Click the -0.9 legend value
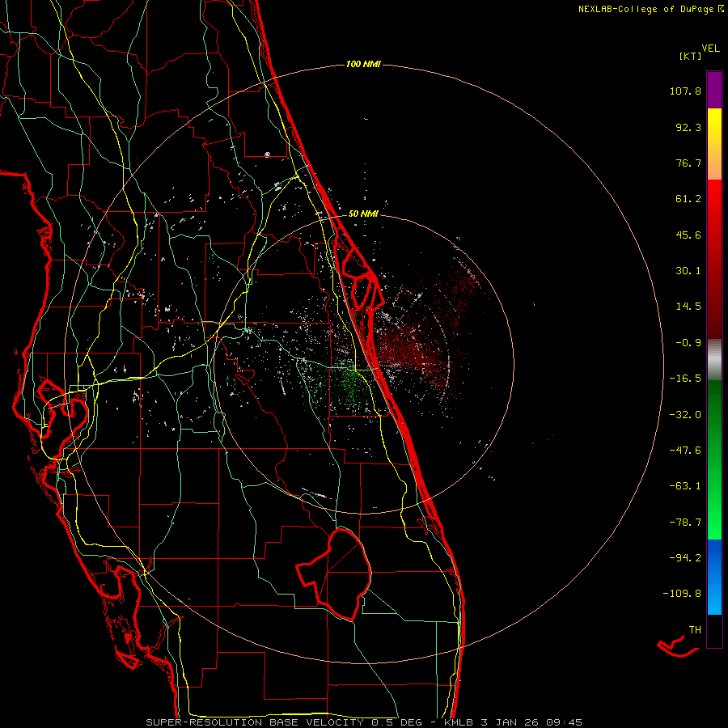The width and height of the screenshot is (728, 728). (688, 343)
